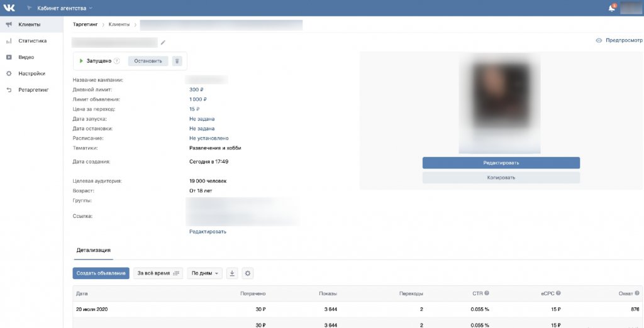The width and height of the screenshot is (644, 328).
Task: Delete the ad using the trash icon
Action: point(177,61)
